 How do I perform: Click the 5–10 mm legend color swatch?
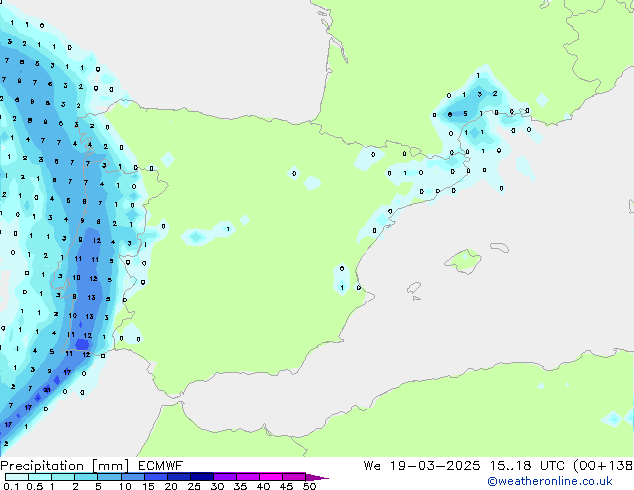109,477
